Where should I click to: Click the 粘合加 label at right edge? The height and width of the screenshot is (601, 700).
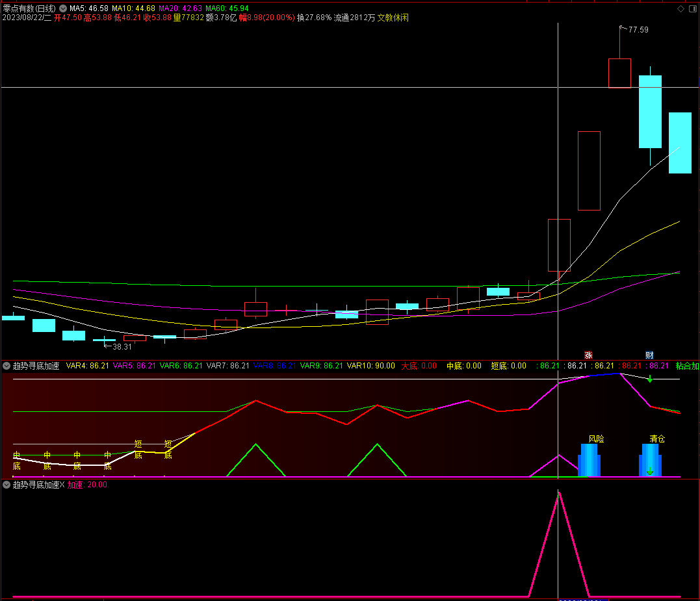[687, 366]
